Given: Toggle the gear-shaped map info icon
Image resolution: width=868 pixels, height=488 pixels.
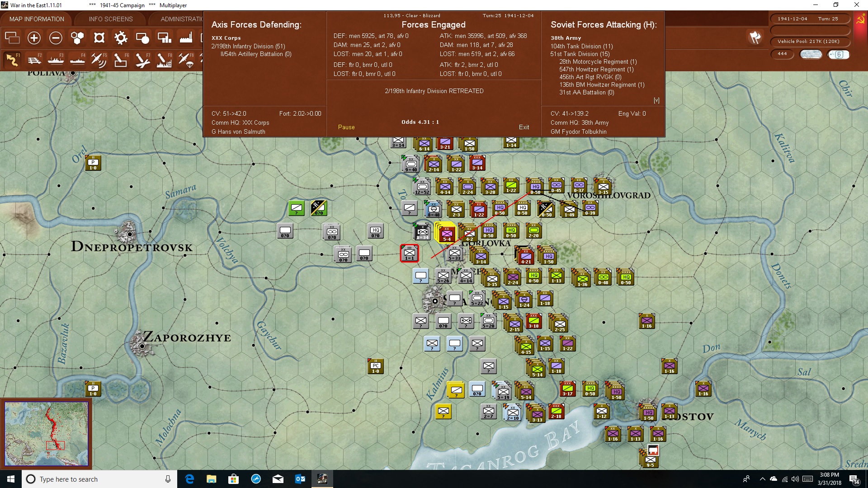Looking at the screenshot, I should [121, 38].
